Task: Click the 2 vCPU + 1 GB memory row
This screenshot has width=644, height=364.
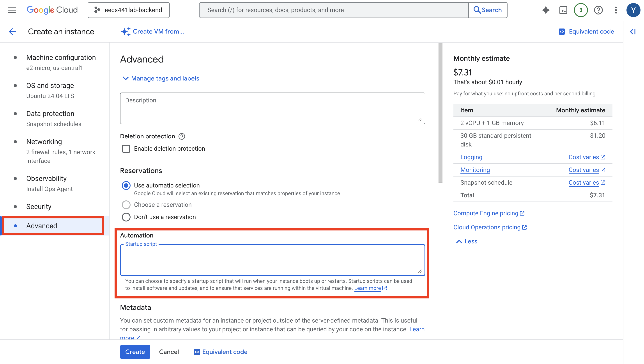Action: tap(533, 123)
